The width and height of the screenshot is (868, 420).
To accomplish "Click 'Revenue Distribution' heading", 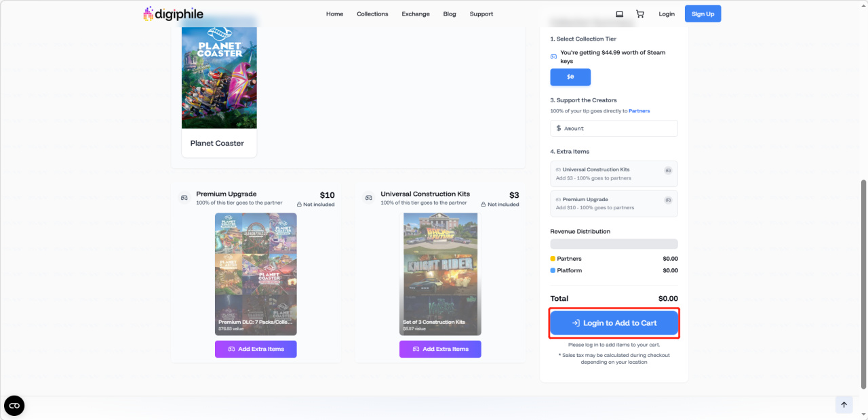I will [x=580, y=232].
